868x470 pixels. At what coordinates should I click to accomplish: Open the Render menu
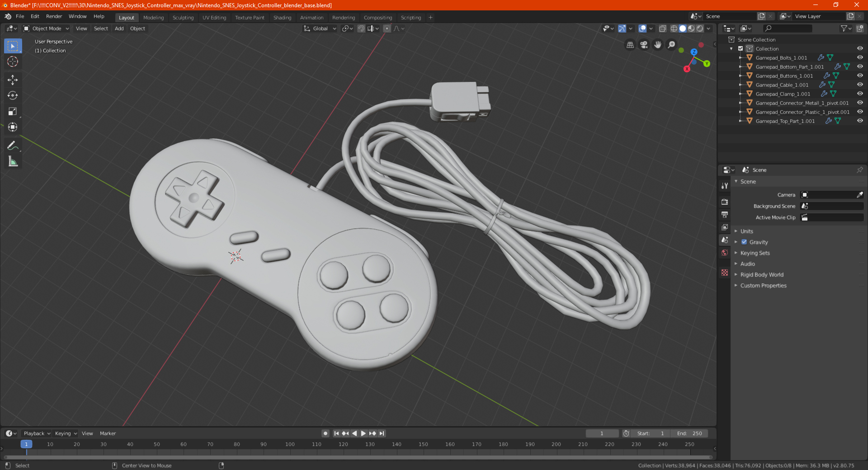tap(54, 16)
